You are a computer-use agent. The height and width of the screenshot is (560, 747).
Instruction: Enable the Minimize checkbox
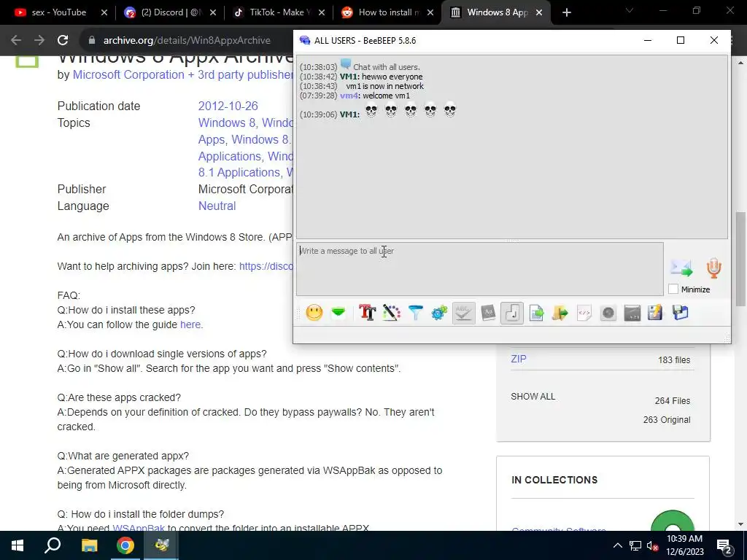pyautogui.click(x=673, y=289)
